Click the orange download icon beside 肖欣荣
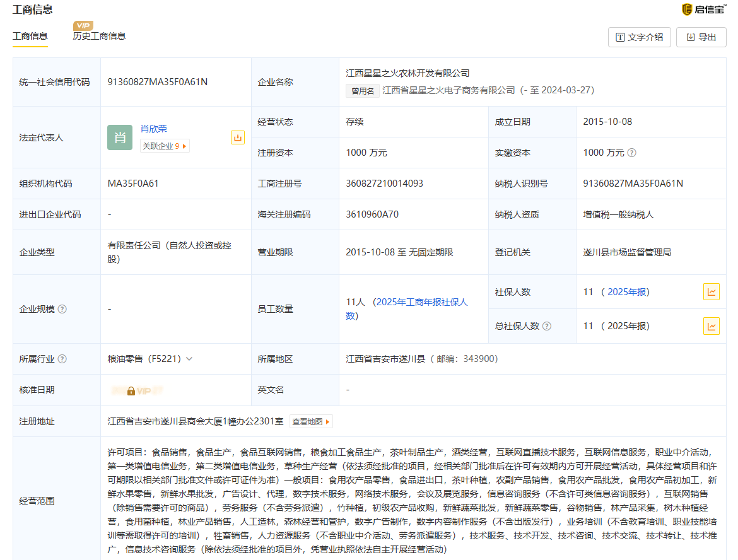 237,137
